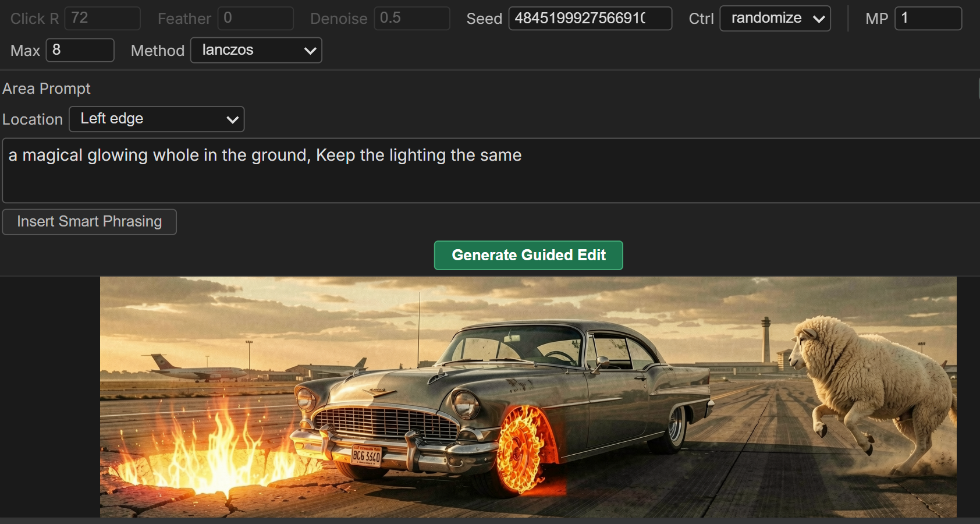Open the Location Left edge dropdown
Image resolution: width=980 pixels, height=524 pixels.
157,119
